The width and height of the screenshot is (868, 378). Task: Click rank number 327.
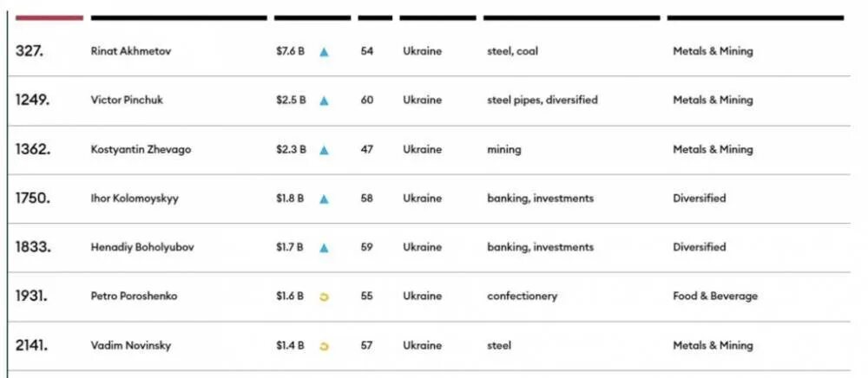click(x=30, y=51)
